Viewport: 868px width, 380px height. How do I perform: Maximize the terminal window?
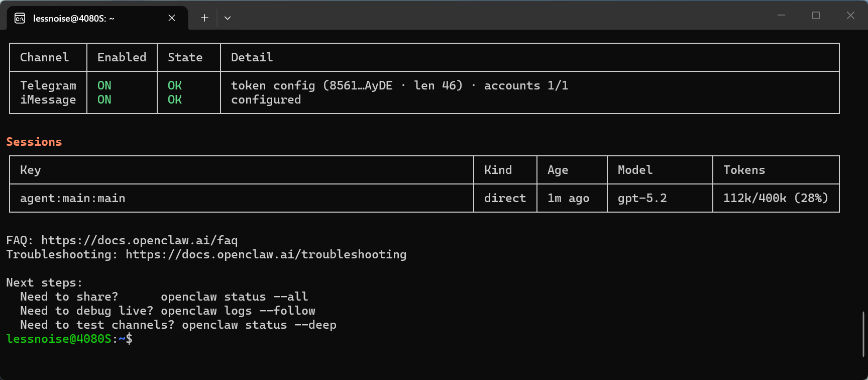pos(816,16)
